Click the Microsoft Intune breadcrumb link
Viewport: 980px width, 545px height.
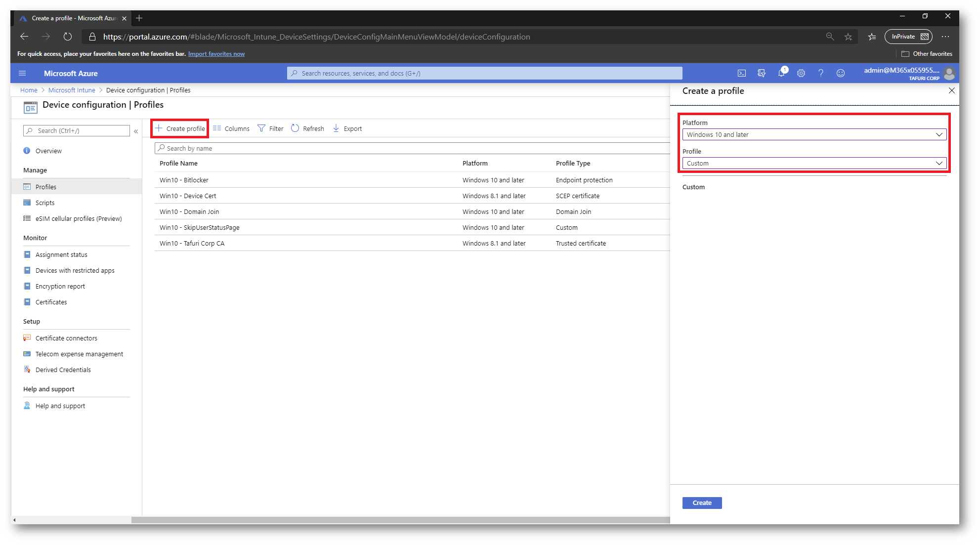click(72, 90)
